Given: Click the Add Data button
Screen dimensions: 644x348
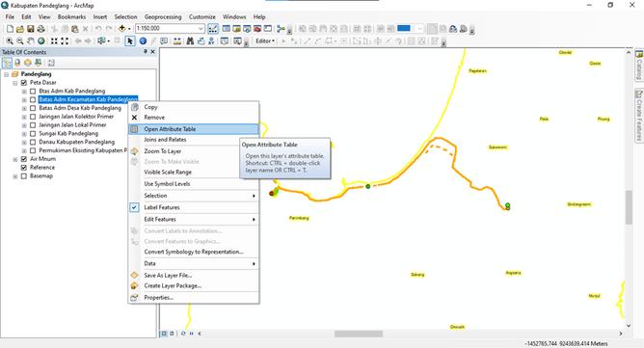Looking at the screenshot, I should (x=121, y=29).
